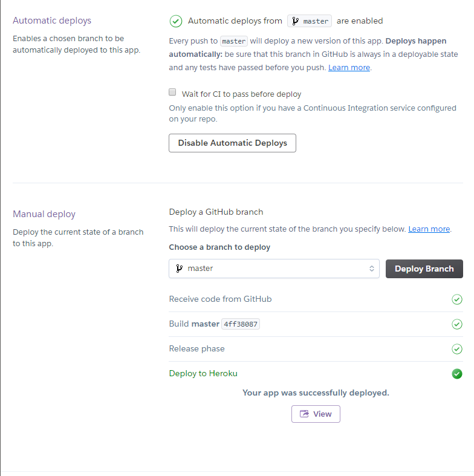Click the Automatic deploys heading
The image size is (474, 476).
pos(52,21)
